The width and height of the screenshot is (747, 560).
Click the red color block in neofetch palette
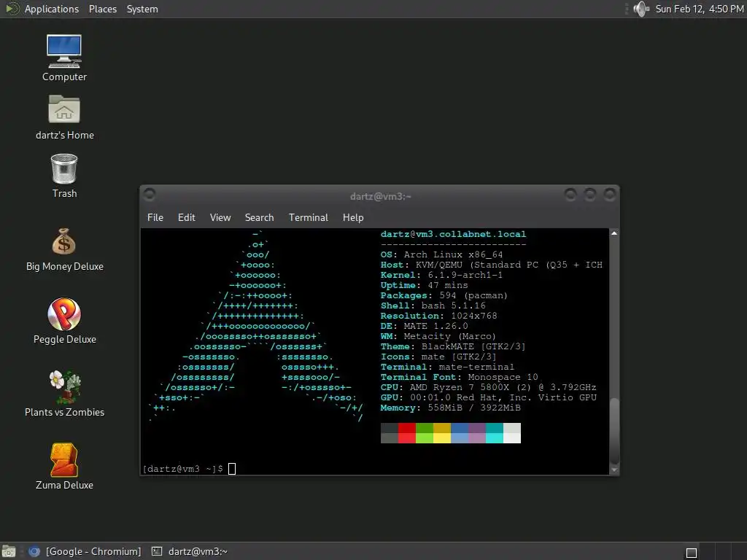pos(407,433)
